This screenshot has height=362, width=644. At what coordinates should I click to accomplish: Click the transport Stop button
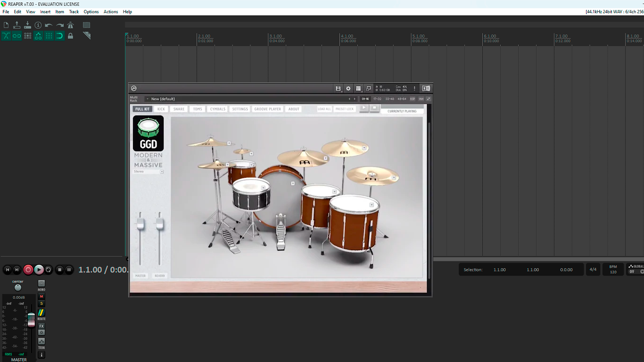(59, 270)
